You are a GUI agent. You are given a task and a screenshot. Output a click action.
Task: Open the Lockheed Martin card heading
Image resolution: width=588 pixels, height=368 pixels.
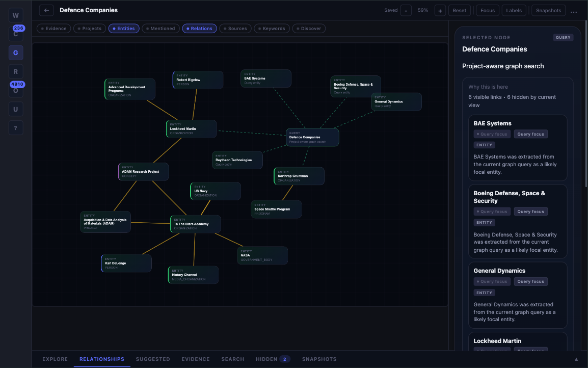click(497, 341)
